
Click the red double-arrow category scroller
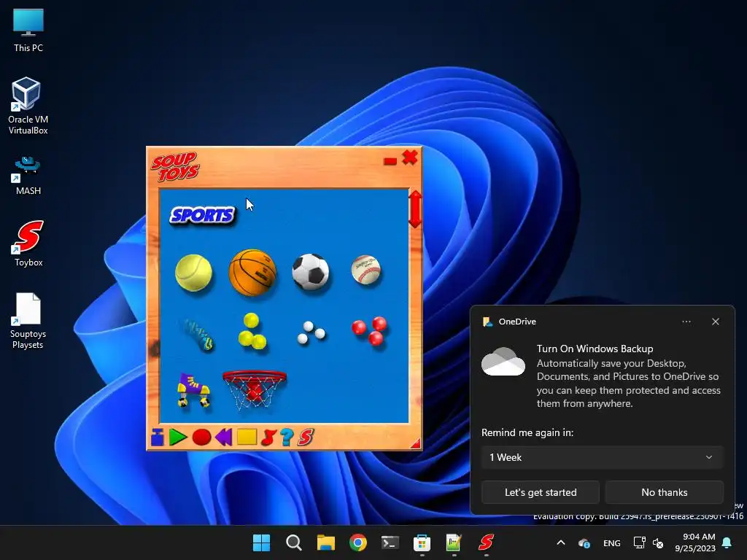tap(415, 209)
